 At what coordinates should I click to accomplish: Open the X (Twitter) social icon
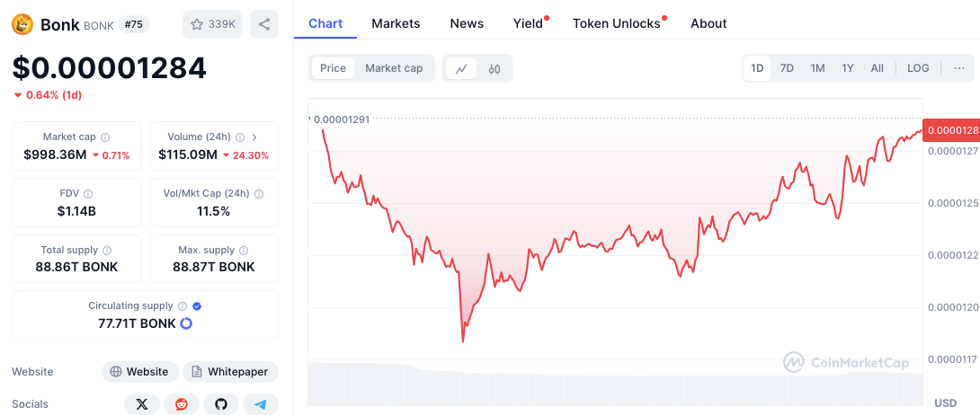tap(142, 404)
